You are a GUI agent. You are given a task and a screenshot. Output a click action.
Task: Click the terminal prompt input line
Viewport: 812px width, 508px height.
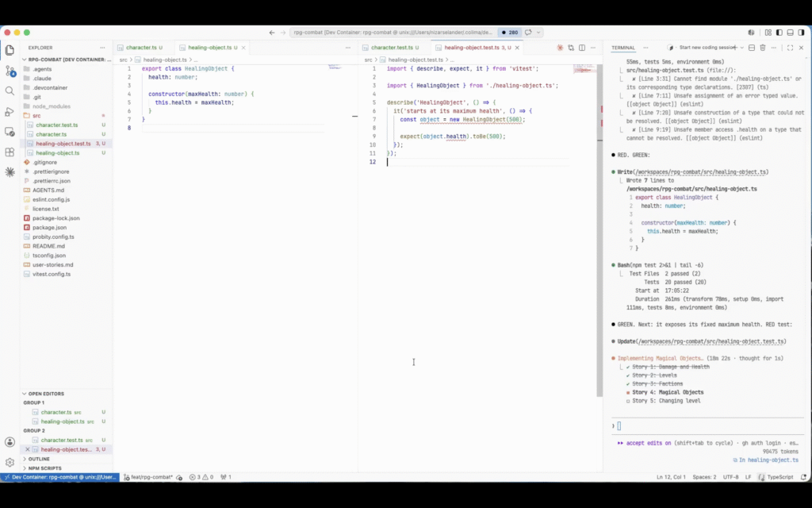coord(707,426)
